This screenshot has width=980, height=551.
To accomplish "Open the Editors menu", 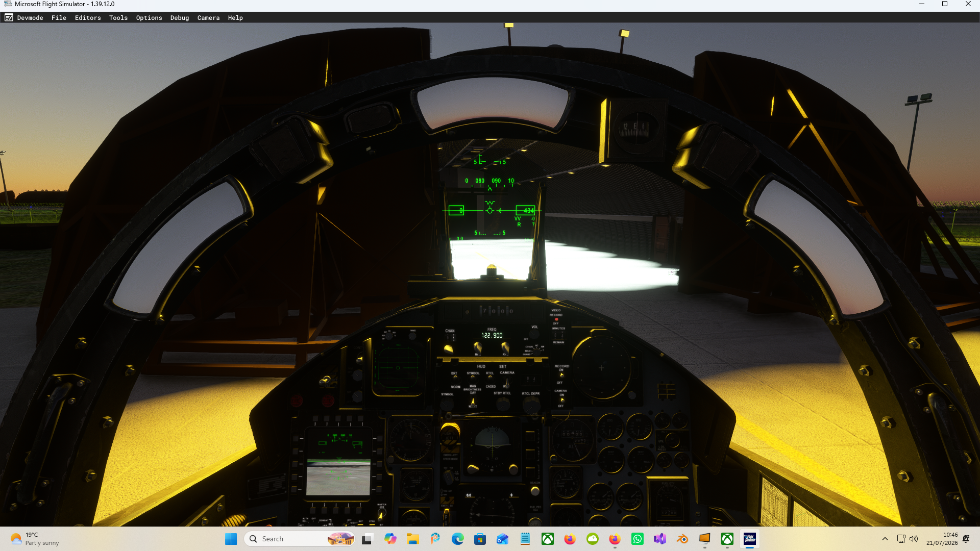I will point(88,17).
